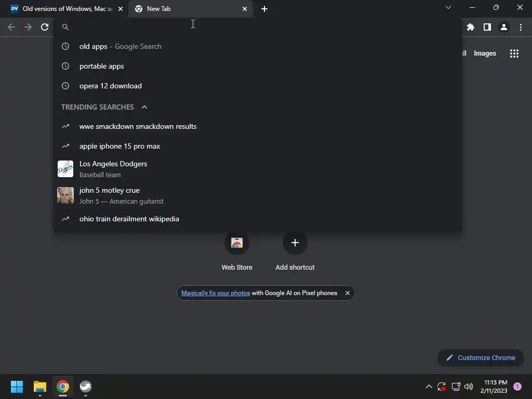Close the Old versions of Windows tab
The width and height of the screenshot is (532, 399).
tap(121, 9)
